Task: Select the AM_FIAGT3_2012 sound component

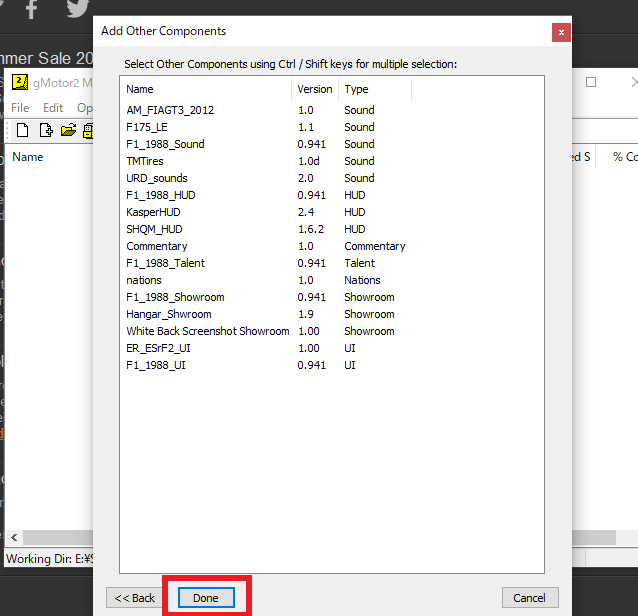Action: pyautogui.click(x=170, y=110)
